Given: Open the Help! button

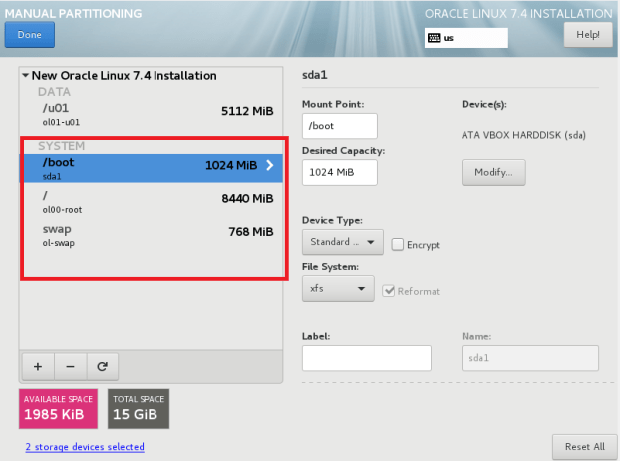Looking at the screenshot, I should coord(587,34).
